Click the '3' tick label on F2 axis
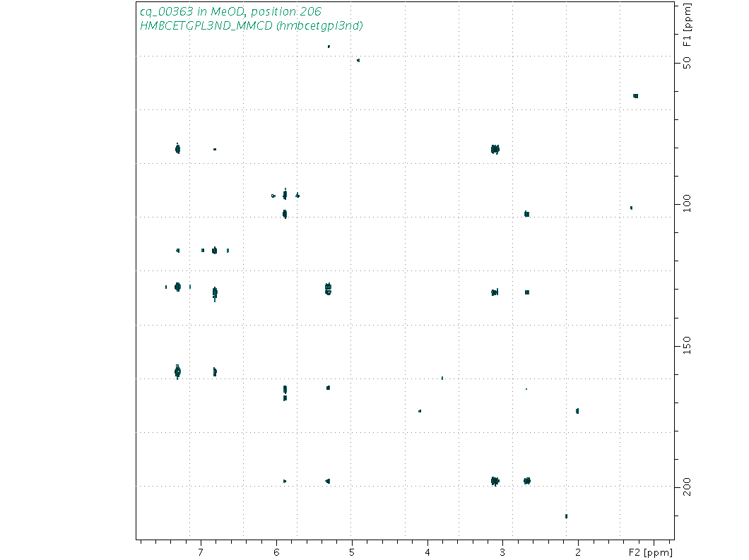Viewport: 749px width, 560px height. 502,552
